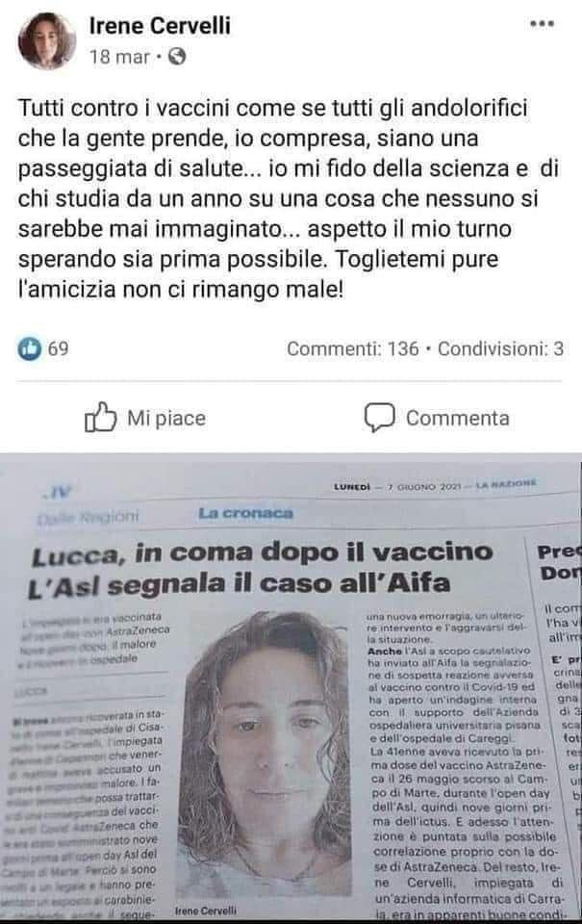Click the blue like reaction icon

[30, 348]
